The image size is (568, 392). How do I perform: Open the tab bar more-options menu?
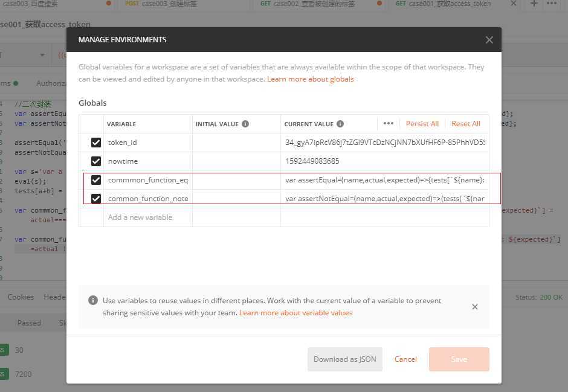552,4
